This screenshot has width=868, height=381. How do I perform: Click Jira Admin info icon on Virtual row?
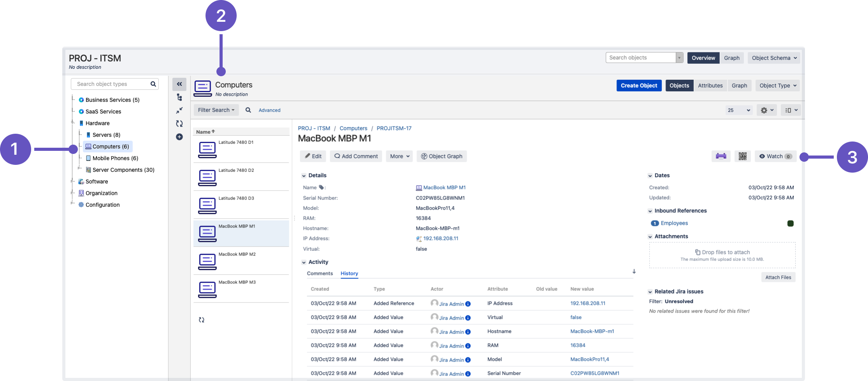(x=468, y=318)
